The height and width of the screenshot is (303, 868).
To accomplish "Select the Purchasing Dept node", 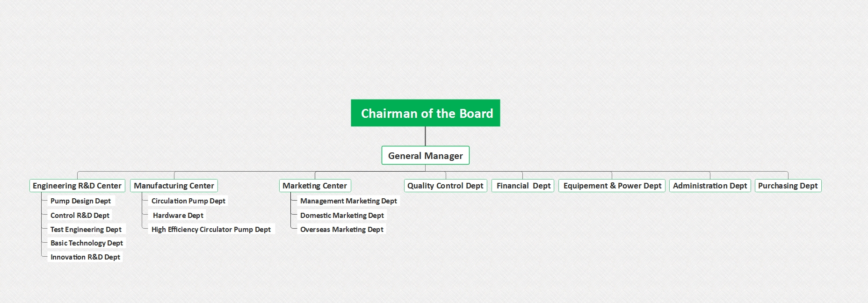I will coord(788,186).
